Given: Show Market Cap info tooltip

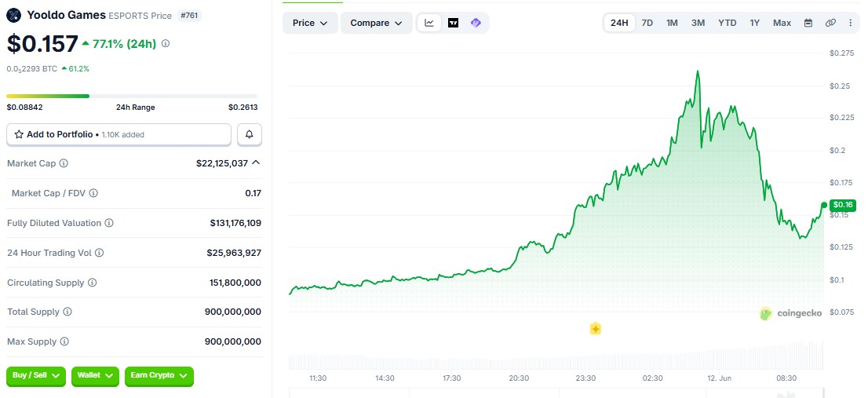Looking at the screenshot, I should tap(64, 164).
